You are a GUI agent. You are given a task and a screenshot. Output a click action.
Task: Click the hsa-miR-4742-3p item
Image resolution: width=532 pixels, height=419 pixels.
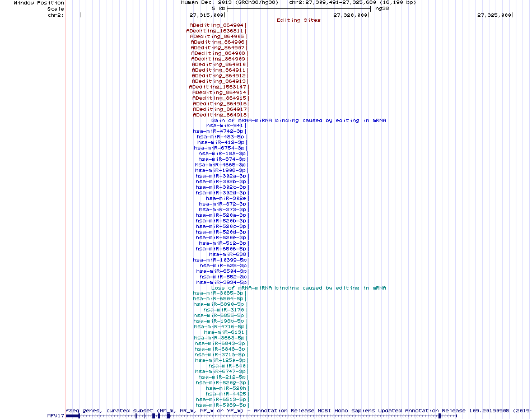218,131
